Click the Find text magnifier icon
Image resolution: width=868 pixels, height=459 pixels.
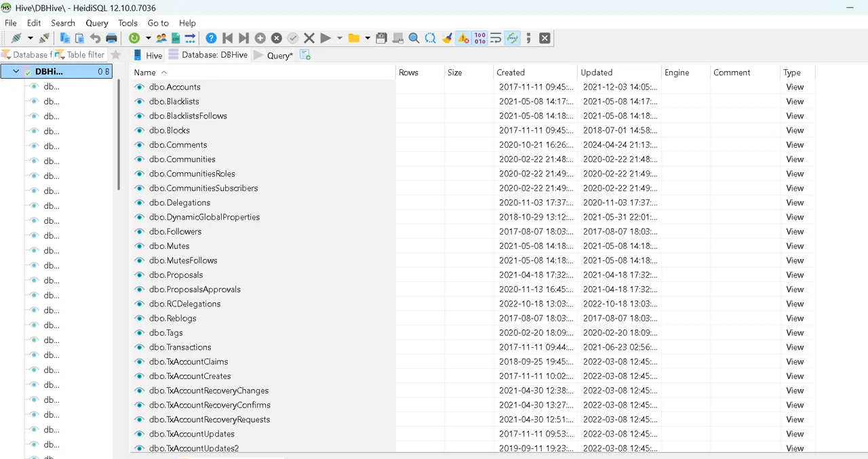(x=414, y=38)
